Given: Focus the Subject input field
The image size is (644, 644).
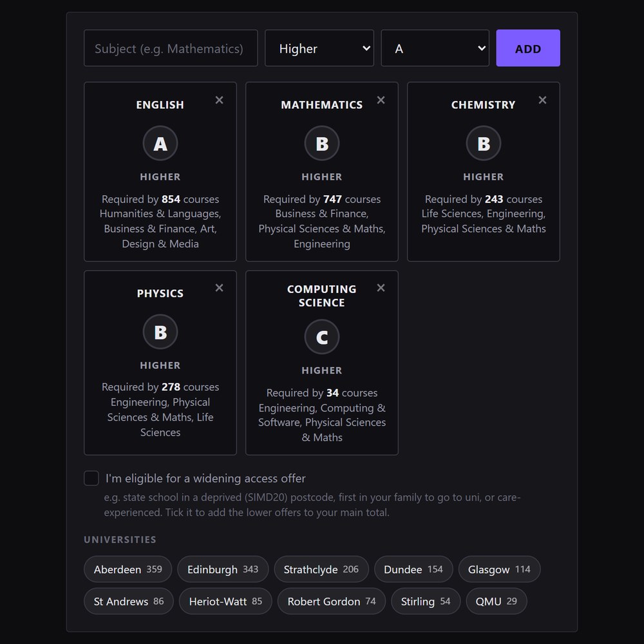Looking at the screenshot, I should [171, 48].
